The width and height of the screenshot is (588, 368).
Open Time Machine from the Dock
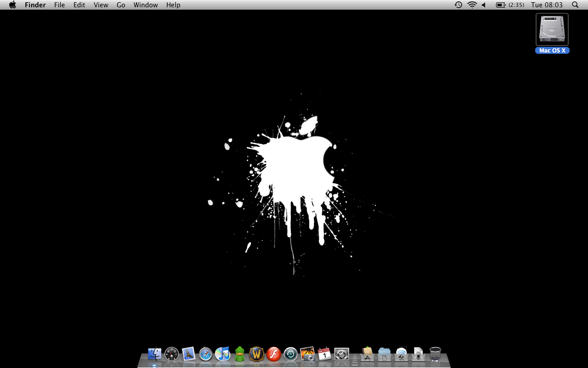[291, 354]
